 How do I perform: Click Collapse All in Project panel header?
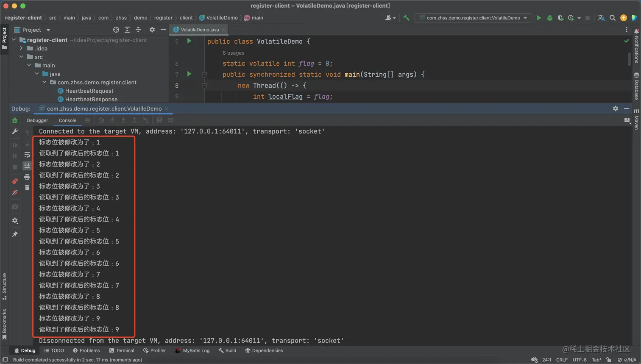tap(138, 30)
